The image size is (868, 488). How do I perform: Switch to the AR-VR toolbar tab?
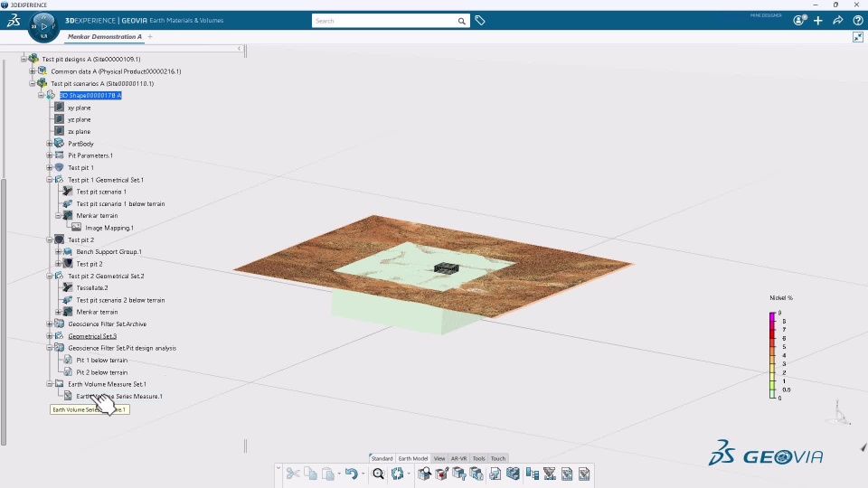tap(459, 458)
